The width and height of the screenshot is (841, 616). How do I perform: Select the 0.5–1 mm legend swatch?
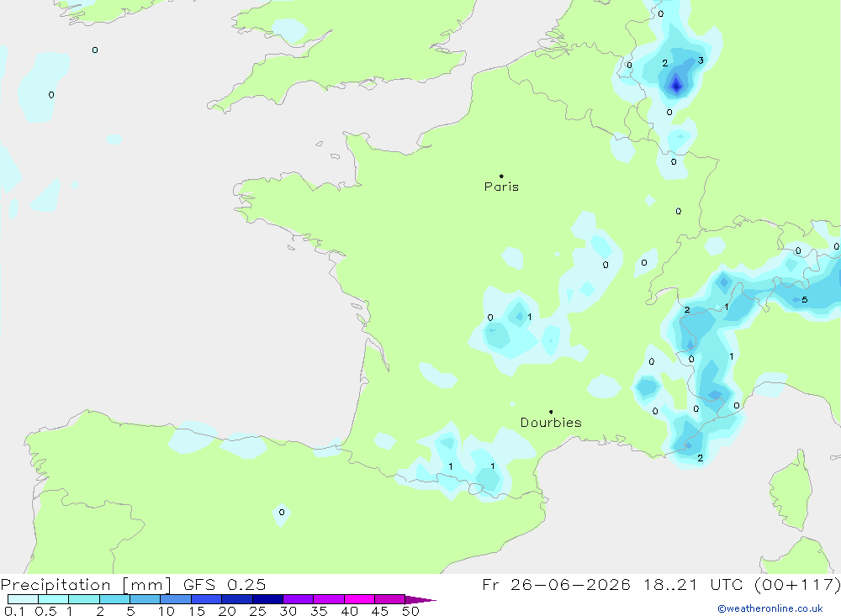click(x=54, y=599)
